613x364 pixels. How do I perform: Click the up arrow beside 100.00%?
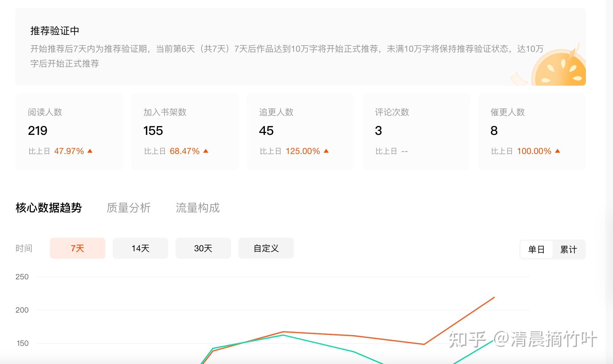click(x=557, y=151)
